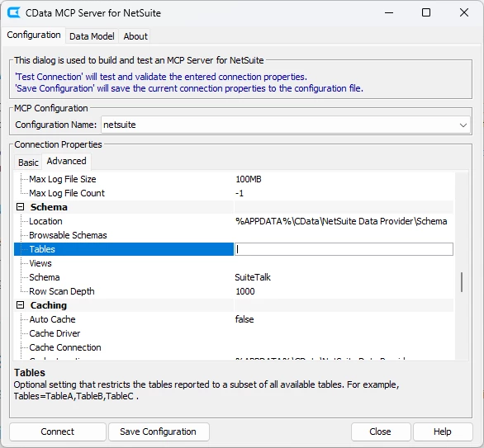Image resolution: width=484 pixels, height=448 pixels.
Task: Select the Configuration tab
Action: coord(34,35)
